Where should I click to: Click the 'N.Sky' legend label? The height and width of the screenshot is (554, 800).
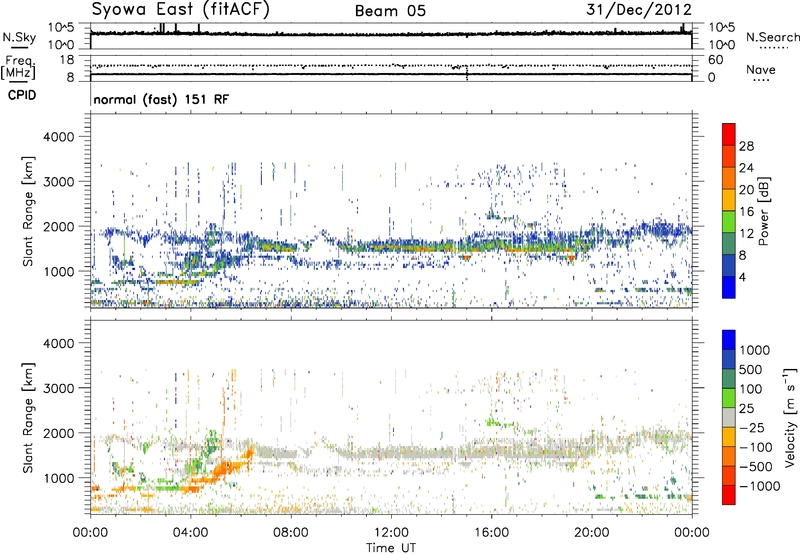click(x=19, y=37)
